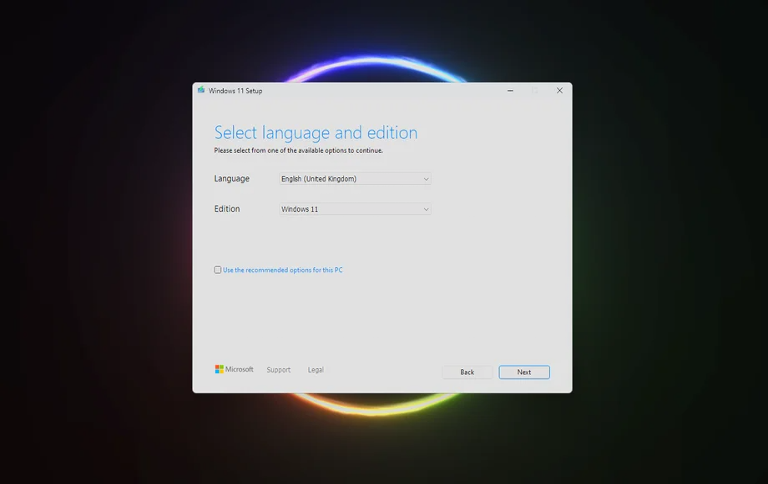Viewport: 768px width, 484px height.
Task: Click the 'Select language and edition' heading
Action: coord(316,132)
